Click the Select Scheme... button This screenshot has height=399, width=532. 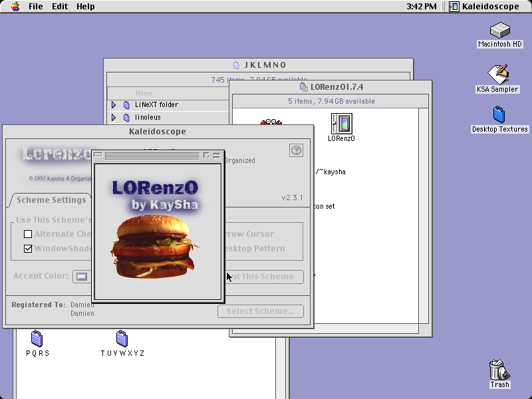click(261, 311)
